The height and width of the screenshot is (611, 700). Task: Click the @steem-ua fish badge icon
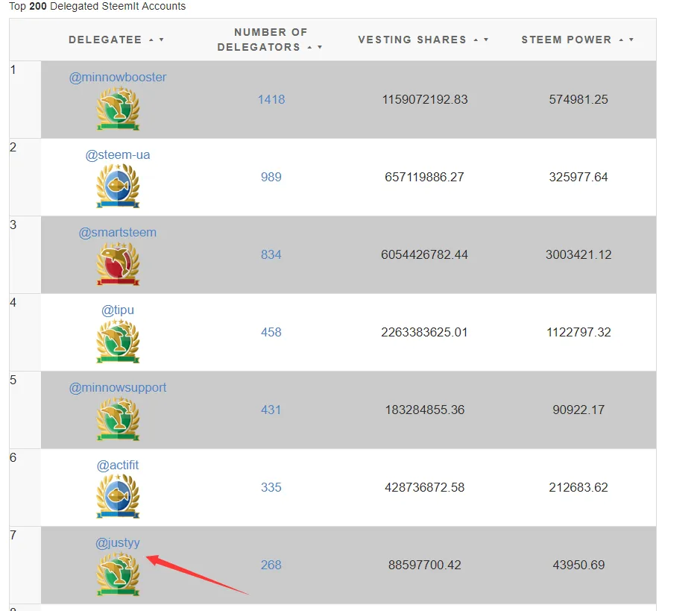point(118,186)
